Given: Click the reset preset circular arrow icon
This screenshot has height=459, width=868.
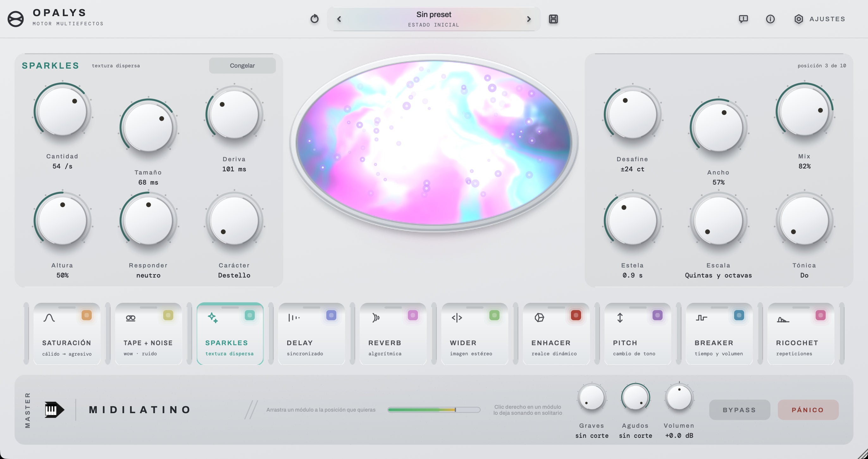Looking at the screenshot, I should 314,19.
